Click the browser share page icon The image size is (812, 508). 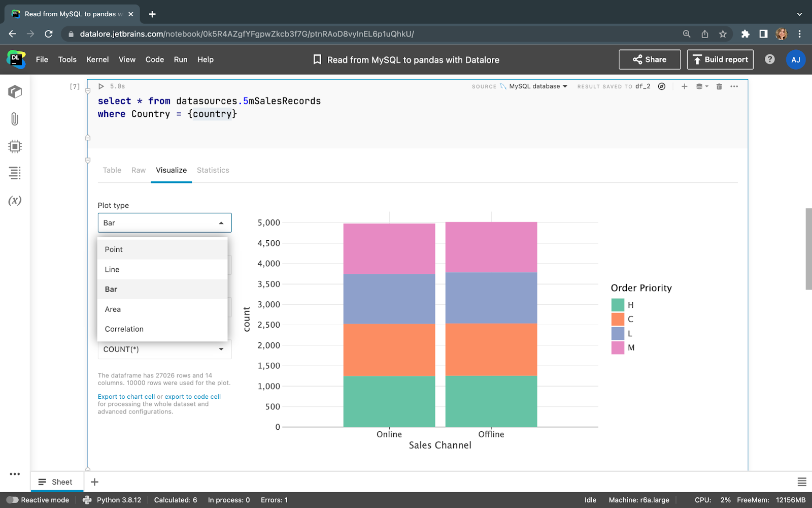tap(705, 34)
